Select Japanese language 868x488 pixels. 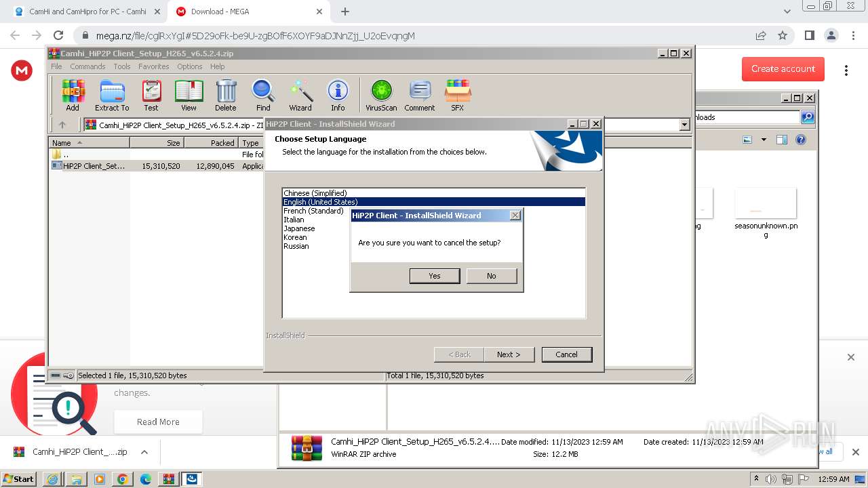[434, 228]
